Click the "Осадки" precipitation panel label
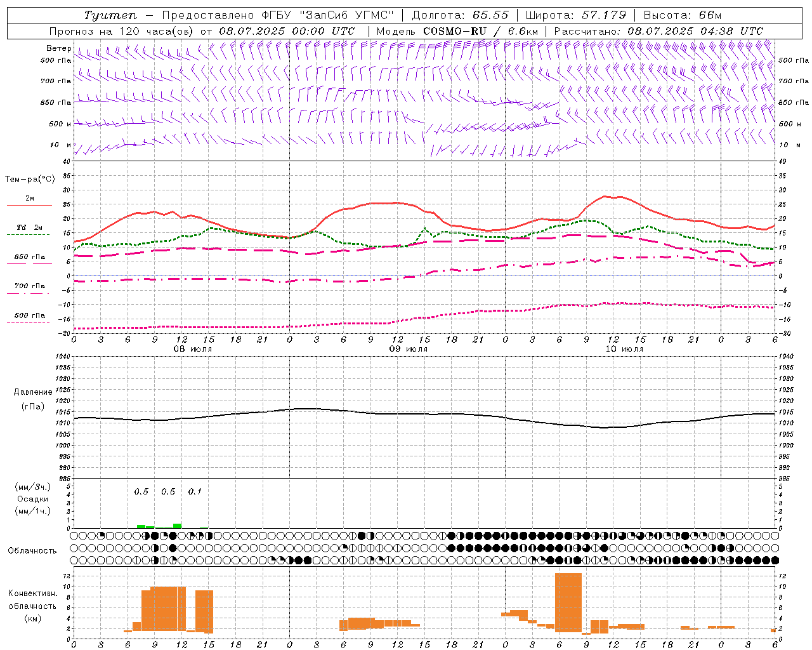 [32, 499]
